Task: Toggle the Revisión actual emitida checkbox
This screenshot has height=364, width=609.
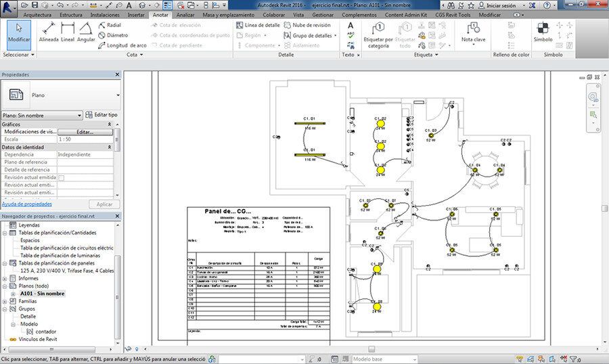Action: tap(61, 177)
